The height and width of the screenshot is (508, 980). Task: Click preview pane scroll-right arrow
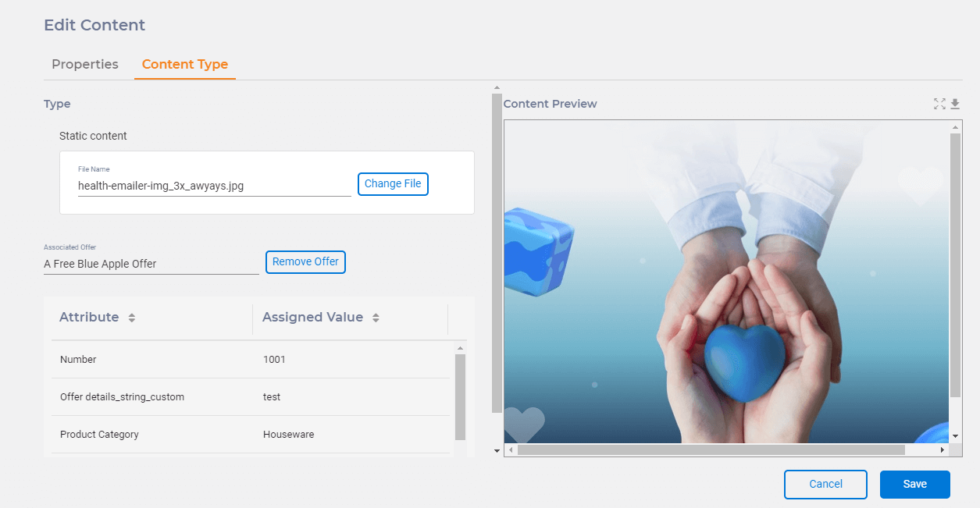pyautogui.click(x=943, y=450)
